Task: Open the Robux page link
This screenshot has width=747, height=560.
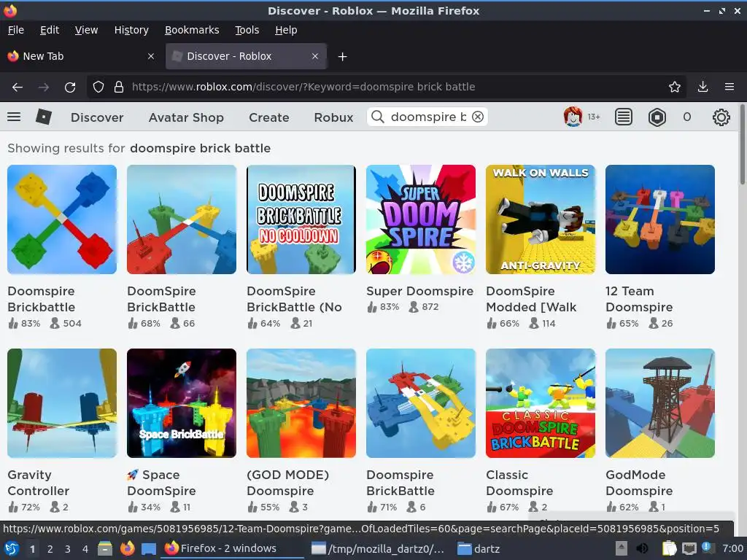Action: 333,117
